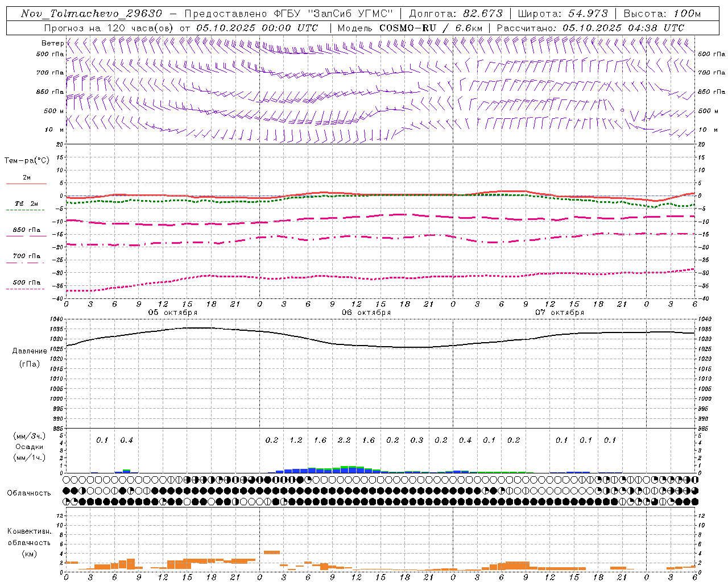The width and height of the screenshot is (728, 582).
Task: Click the station title Nov_Tolmachevo_29630
Action: point(91,14)
